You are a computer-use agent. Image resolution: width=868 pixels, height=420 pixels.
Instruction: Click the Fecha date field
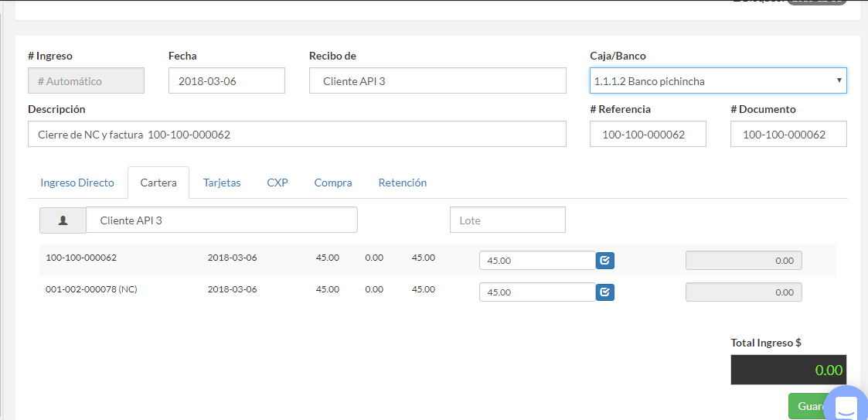[x=227, y=81]
